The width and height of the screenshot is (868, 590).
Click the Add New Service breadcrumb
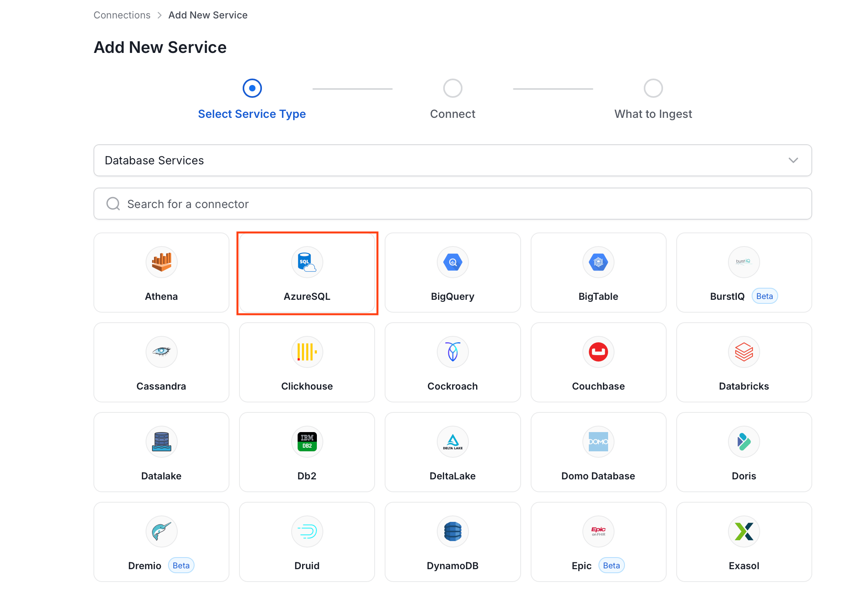208,15
